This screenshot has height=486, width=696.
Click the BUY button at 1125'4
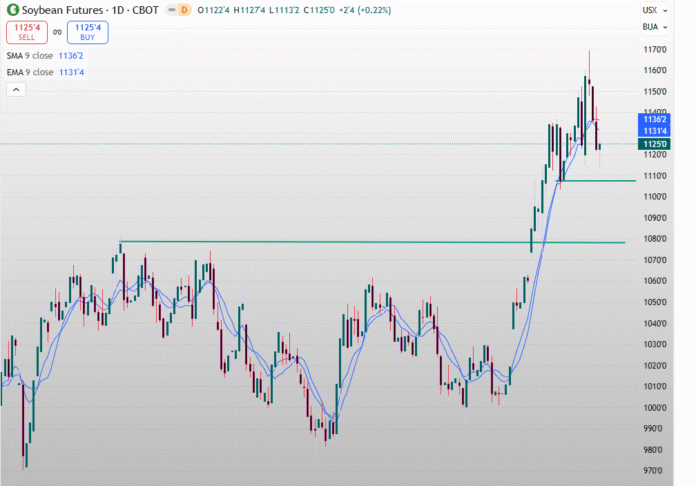88,32
